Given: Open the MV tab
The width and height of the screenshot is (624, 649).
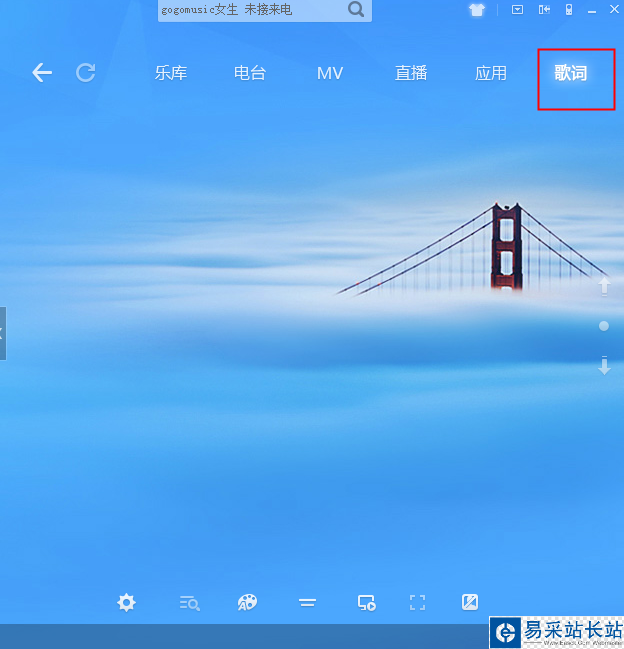Looking at the screenshot, I should 330,74.
